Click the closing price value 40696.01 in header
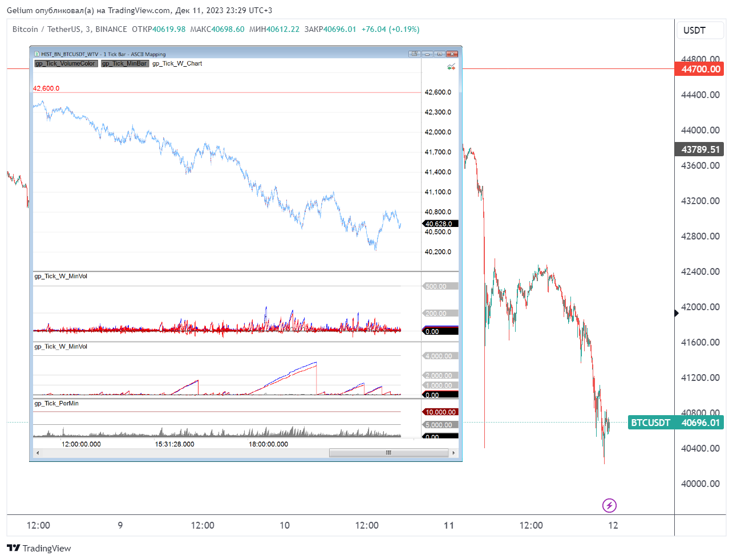Viewport: 733px width, 560px height. coord(340,29)
